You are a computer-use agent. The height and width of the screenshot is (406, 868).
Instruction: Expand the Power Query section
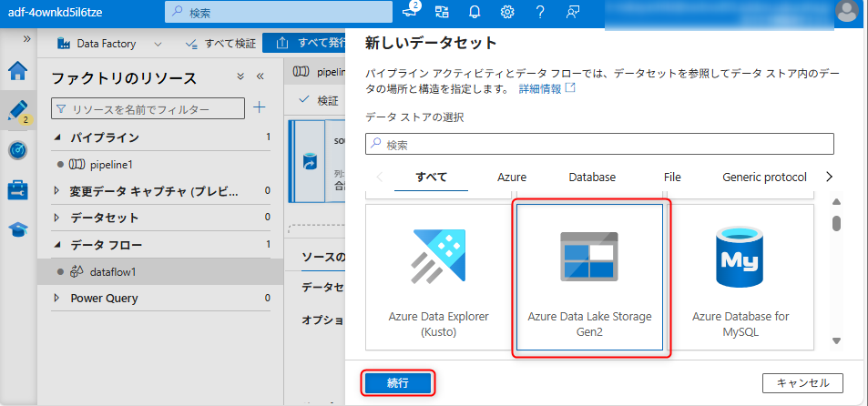coord(56,299)
